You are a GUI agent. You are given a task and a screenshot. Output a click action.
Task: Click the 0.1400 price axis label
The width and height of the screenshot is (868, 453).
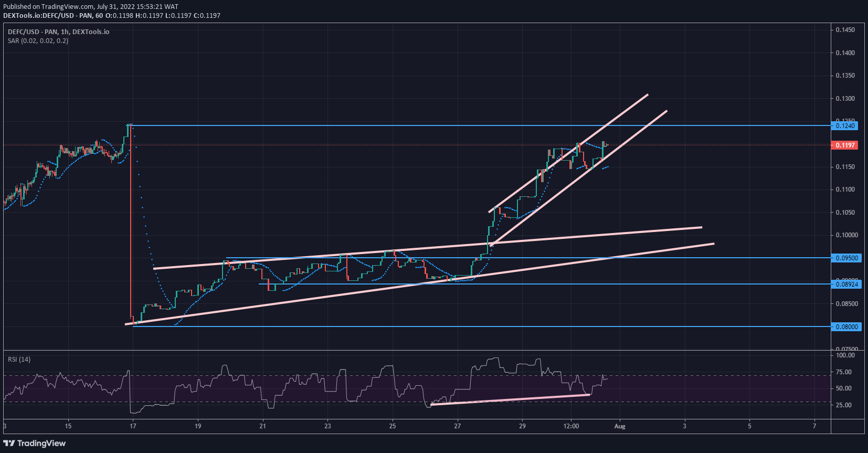[x=845, y=53]
